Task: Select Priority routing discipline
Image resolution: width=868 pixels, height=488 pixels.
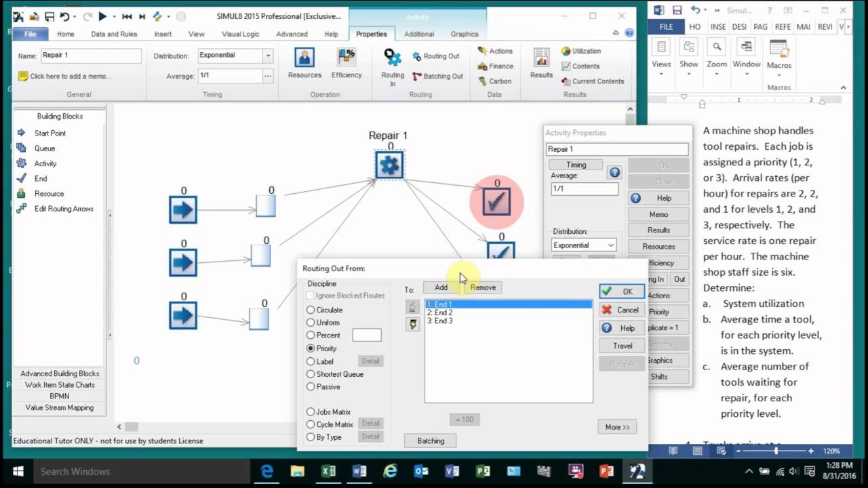Action: [311, 348]
